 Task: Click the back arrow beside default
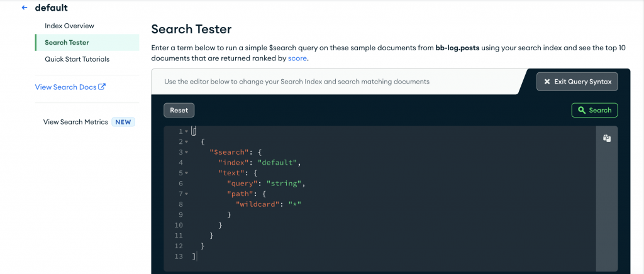[x=25, y=8]
